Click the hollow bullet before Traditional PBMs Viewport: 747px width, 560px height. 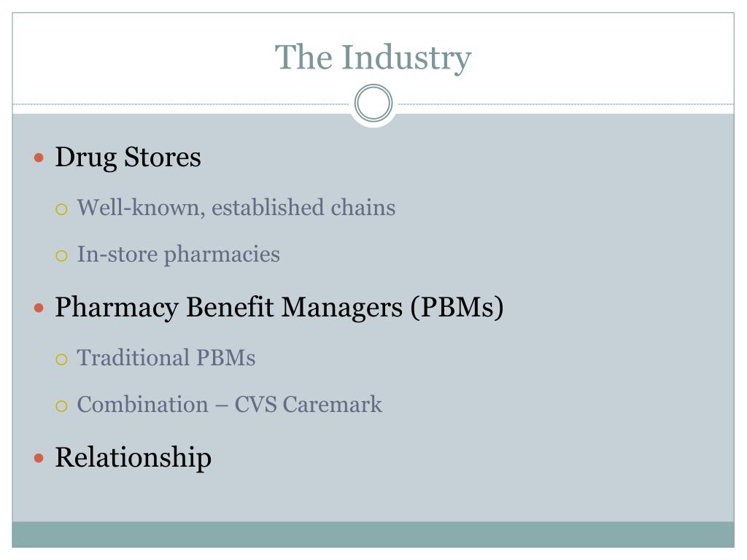(x=61, y=359)
